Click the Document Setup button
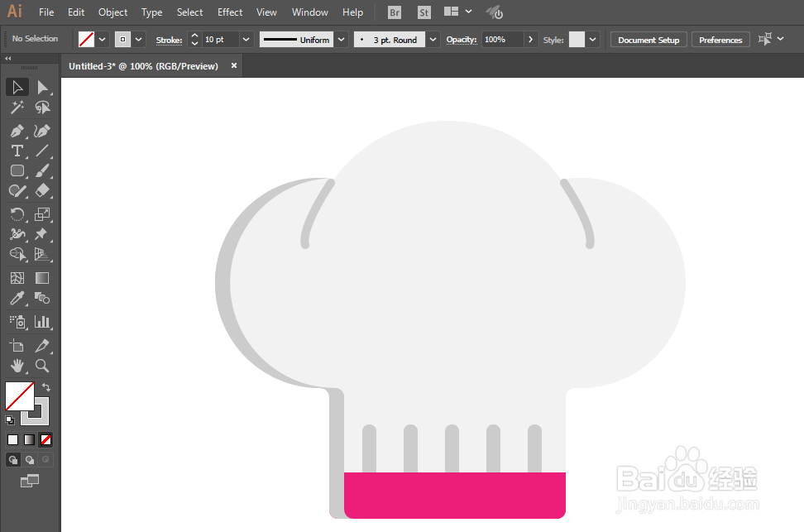The height and width of the screenshot is (532, 804). coord(648,40)
